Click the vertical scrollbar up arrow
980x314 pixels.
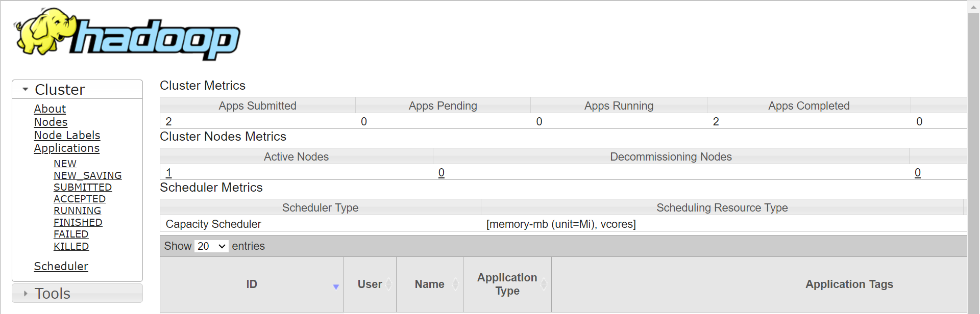click(973, 7)
